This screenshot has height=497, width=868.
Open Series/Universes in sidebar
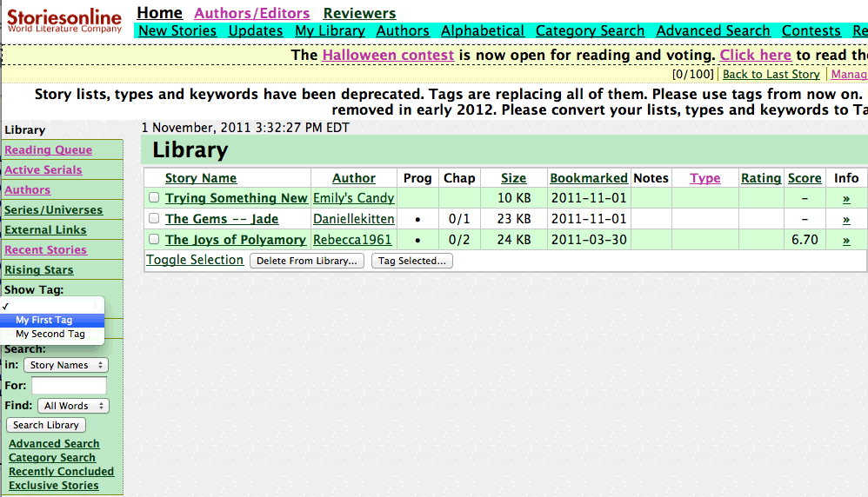tap(54, 210)
